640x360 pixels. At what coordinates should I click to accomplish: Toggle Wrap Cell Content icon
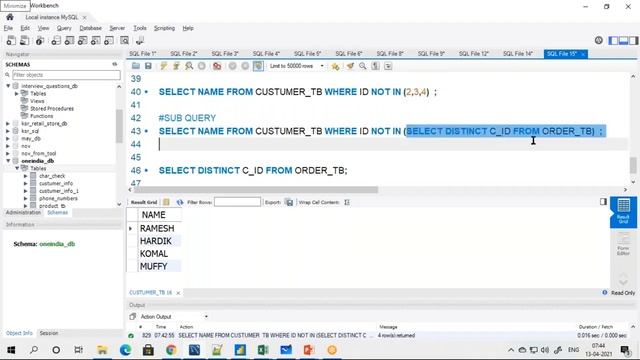[347, 202]
